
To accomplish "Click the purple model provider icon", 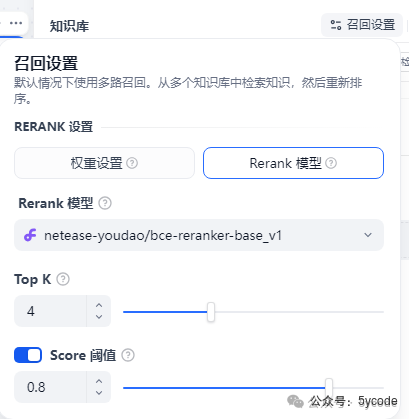I will tap(30, 235).
